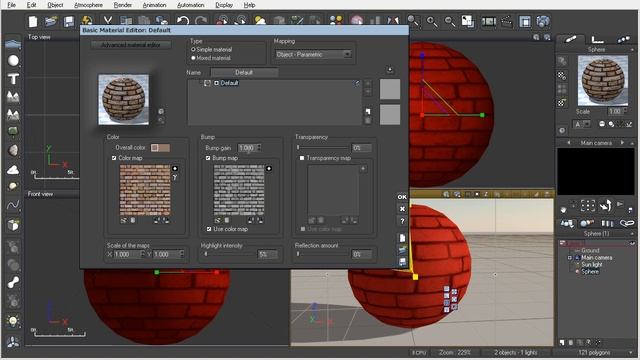The image size is (640, 360).
Task: Click the brick color map thumbnail
Action: [x=145, y=190]
